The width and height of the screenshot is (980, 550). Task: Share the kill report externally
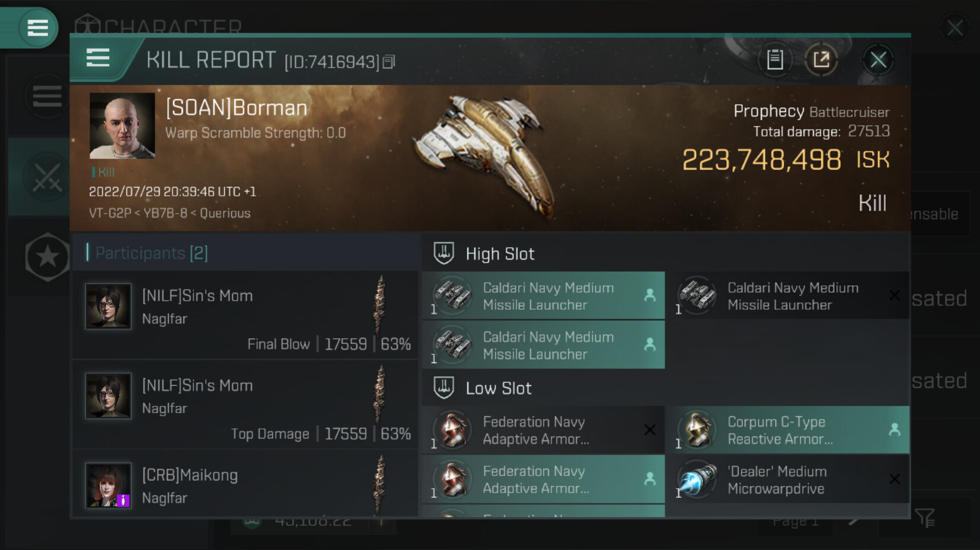pyautogui.click(x=821, y=59)
